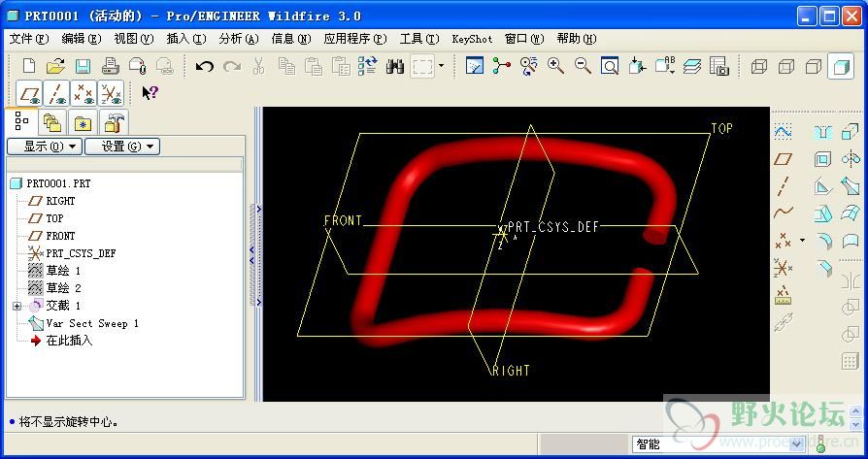The image size is (868, 459).
Task: Click the Regenerate model icon
Action: click(x=368, y=67)
